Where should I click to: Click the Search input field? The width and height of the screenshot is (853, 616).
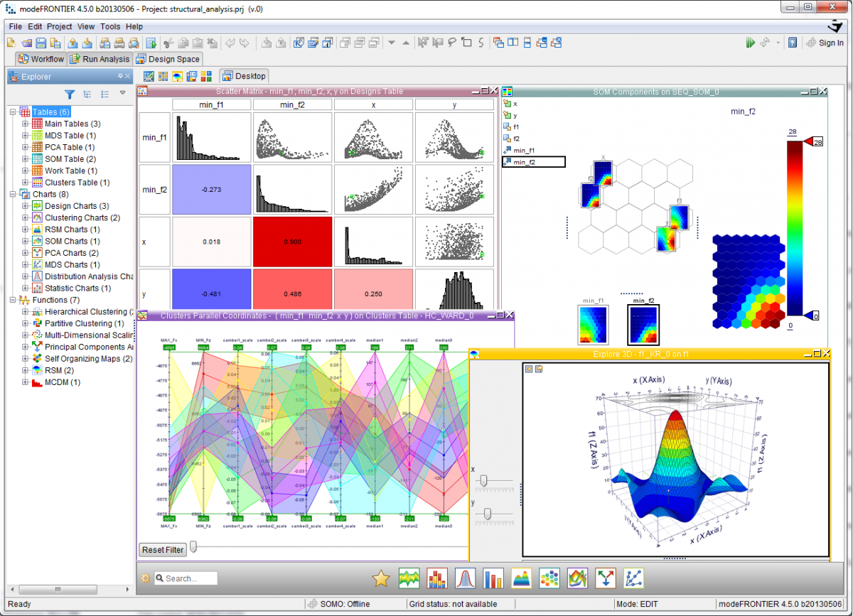[x=191, y=578]
